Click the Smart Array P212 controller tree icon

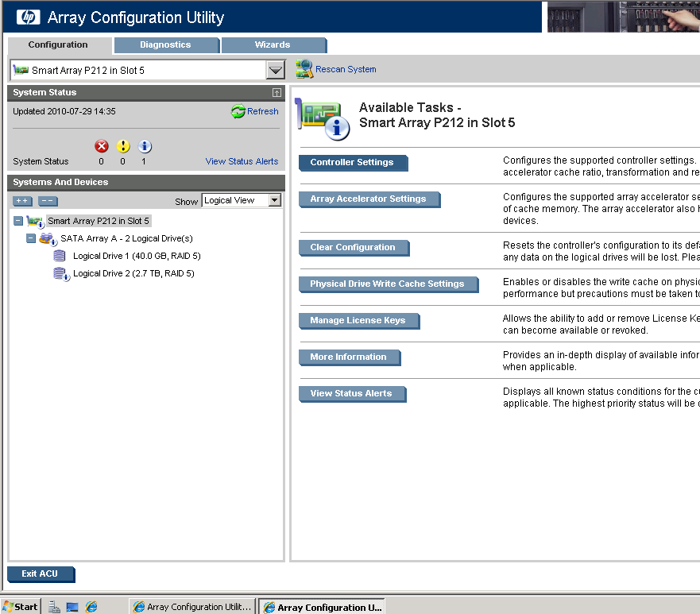[x=35, y=222]
